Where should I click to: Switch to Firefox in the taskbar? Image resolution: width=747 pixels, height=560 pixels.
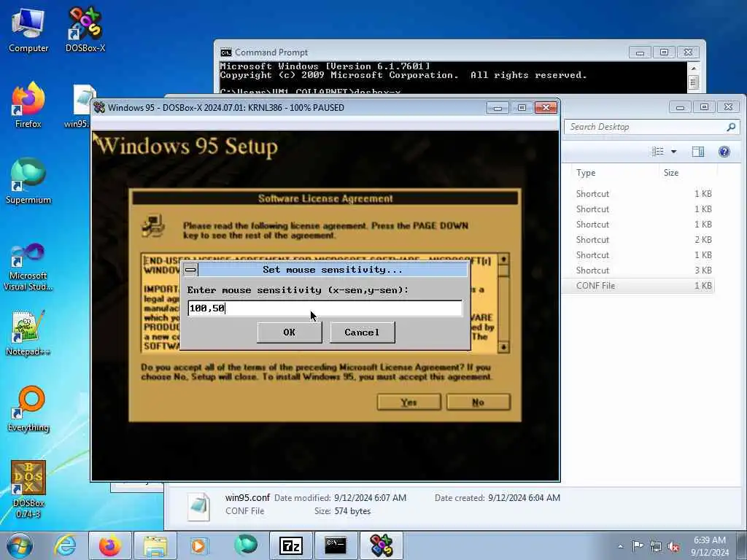tap(110, 545)
